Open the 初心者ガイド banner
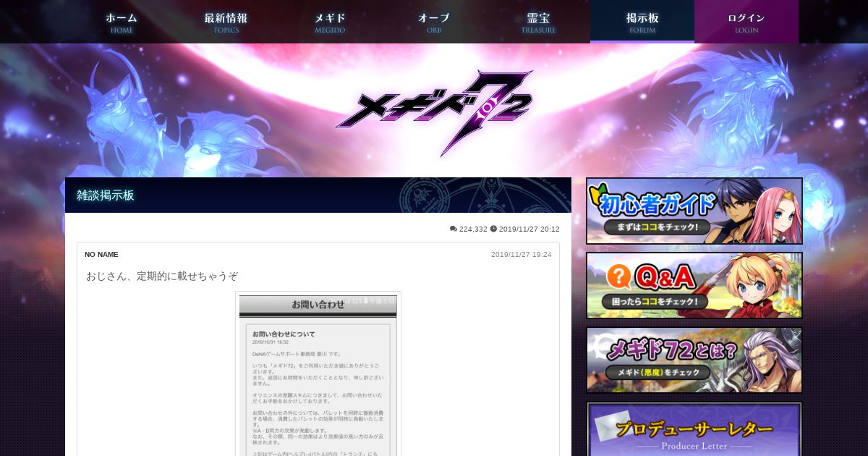Screen dimensions: 868x456 (x=694, y=211)
